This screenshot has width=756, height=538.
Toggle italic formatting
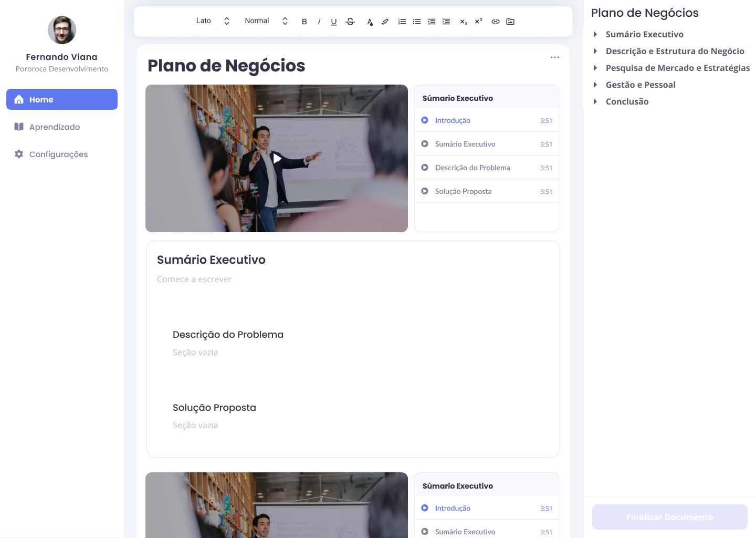319,22
